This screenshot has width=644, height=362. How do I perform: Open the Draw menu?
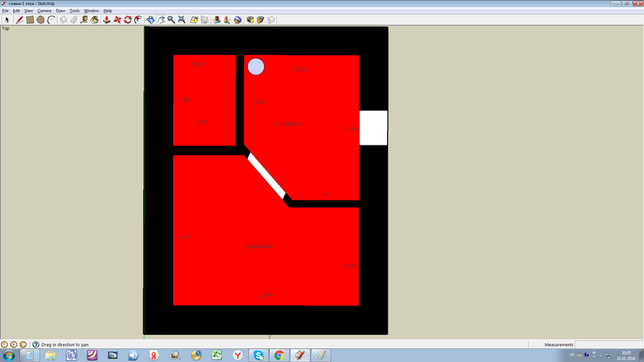point(61,11)
